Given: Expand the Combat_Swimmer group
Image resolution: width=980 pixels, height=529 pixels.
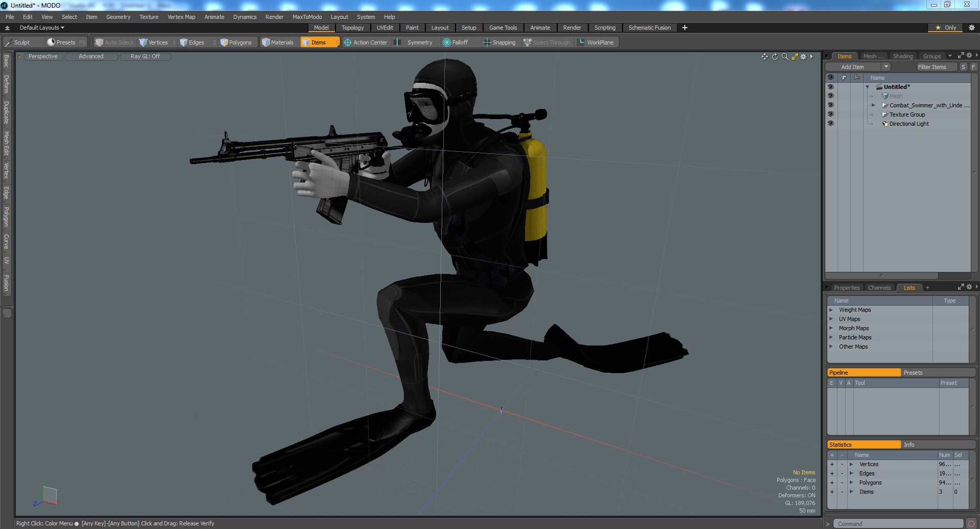Looking at the screenshot, I should [x=873, y=105].
